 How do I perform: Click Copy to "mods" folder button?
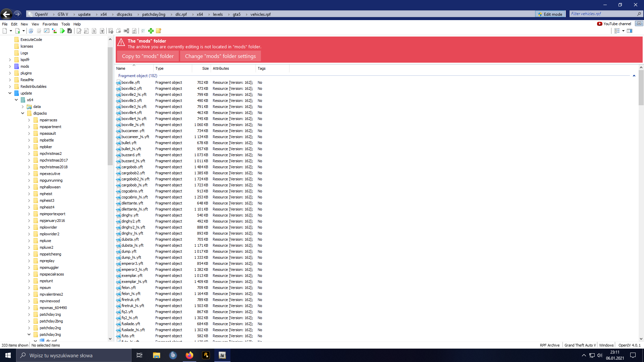[148, 56]
